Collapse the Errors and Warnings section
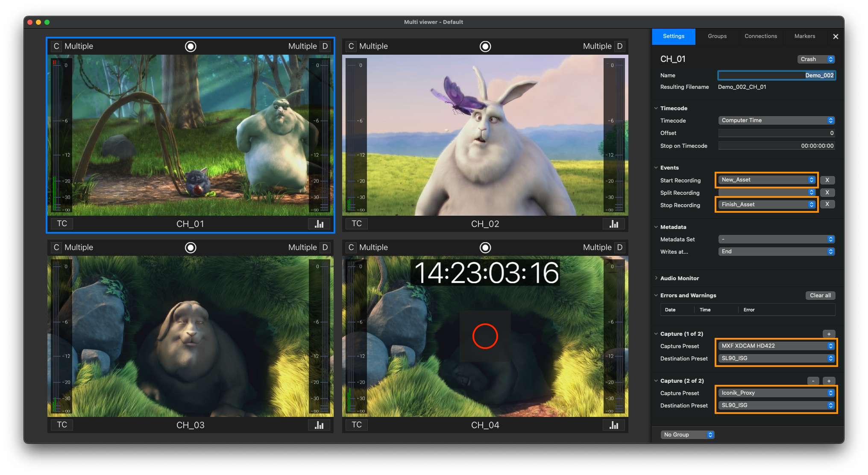The width and height of the screenshot is (868, 475). pyautogui.click(x=656, y=295)
